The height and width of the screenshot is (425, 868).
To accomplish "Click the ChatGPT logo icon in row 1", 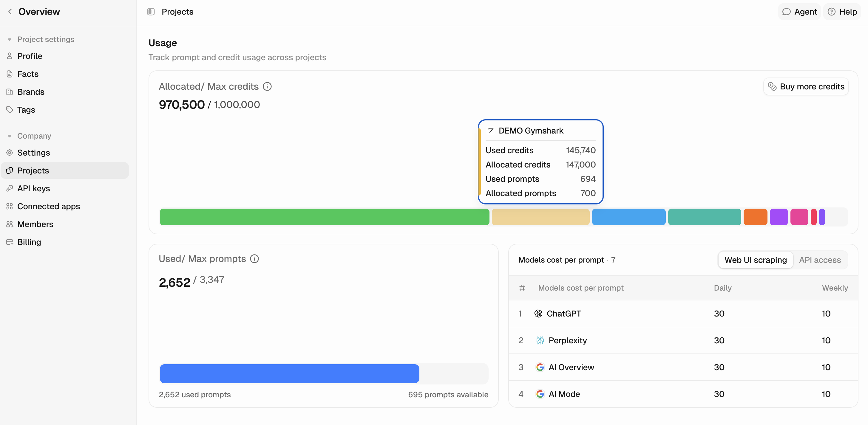I will coord(538,314).
